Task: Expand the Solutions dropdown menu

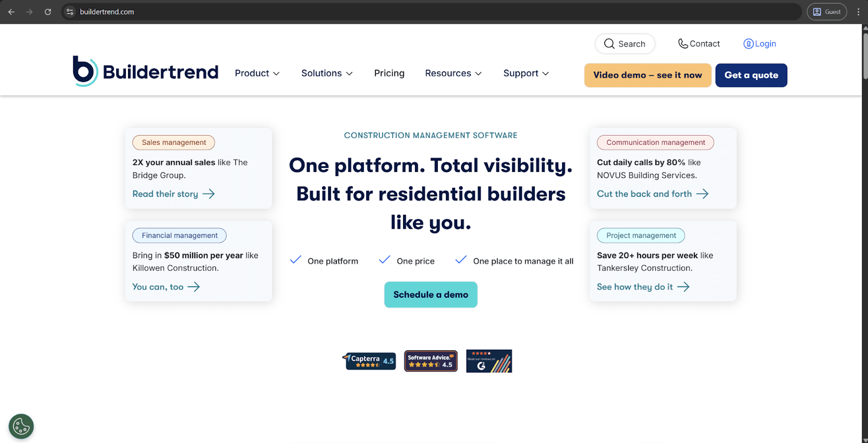Action: point(327,73)
